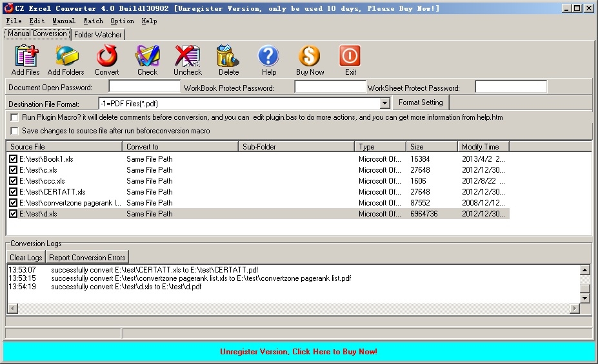Click the 13:54:19 d.xls log entry
598x364 pixels.
click(x=105, y=287)
